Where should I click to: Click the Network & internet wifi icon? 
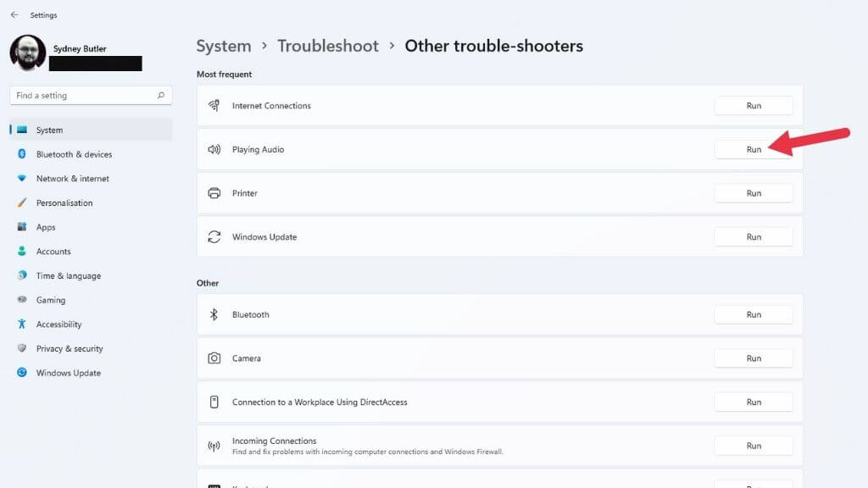(x=22, y=179)
